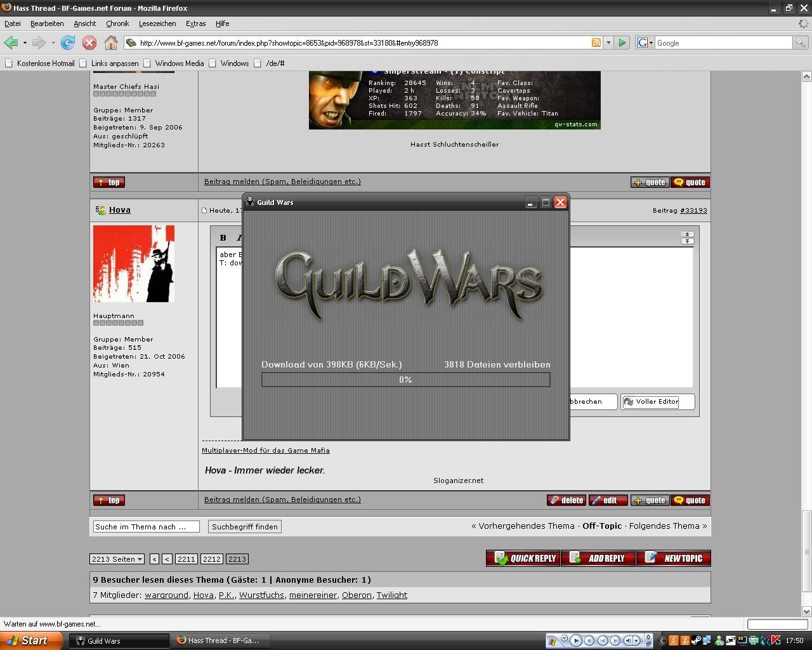Click the Google search input field

pos(723,43)
